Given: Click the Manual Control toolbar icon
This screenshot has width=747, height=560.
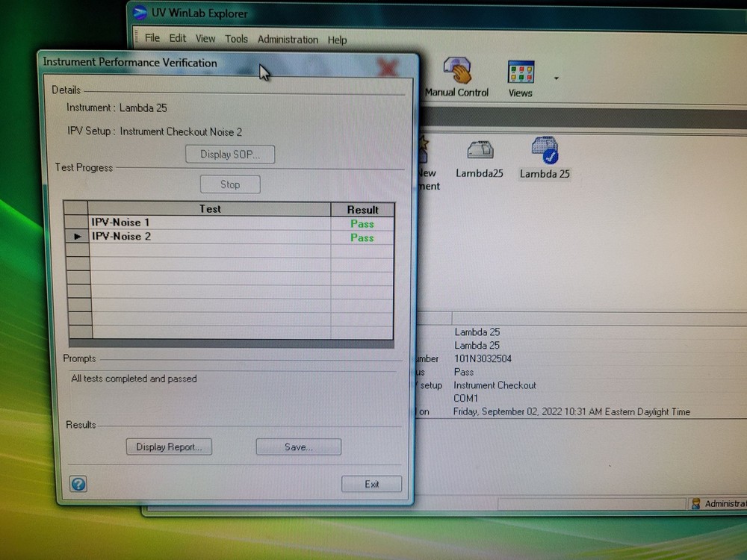Looking at the screenshot, I should 456,78.
